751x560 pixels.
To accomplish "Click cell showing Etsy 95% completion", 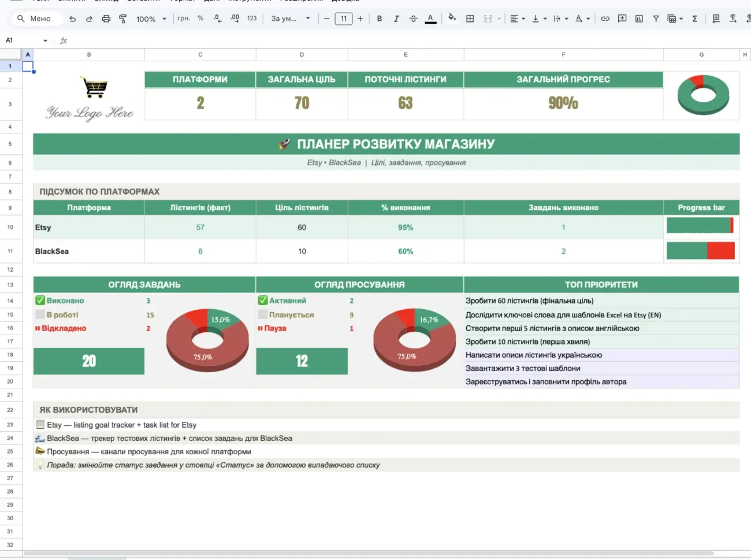I will click(x=406, y=227).
